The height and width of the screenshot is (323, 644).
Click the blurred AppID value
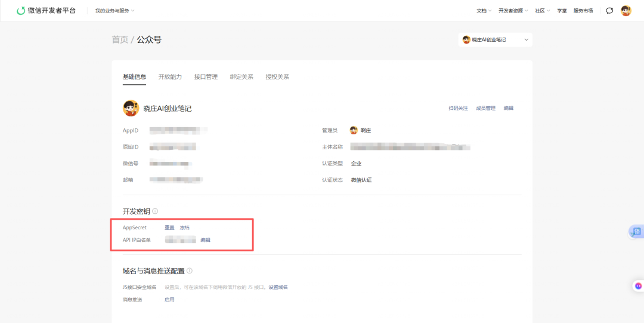coord(178,130)
